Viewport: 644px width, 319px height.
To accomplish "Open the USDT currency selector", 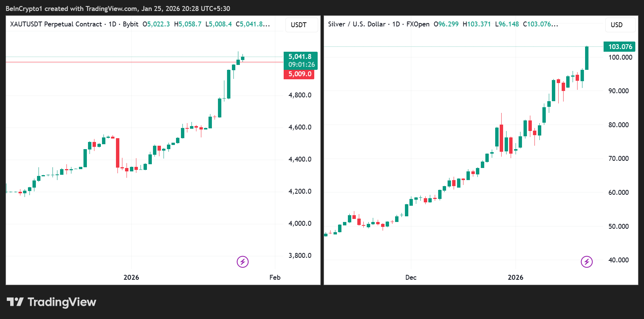I will pyautogui.click(x=298, y=25).
